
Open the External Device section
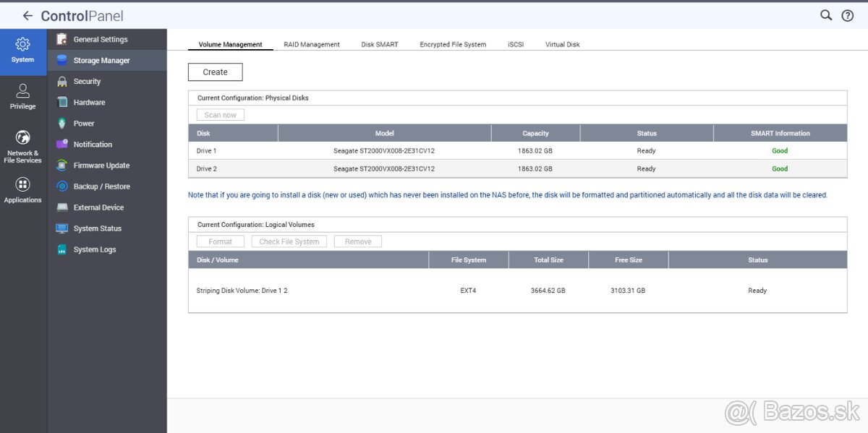96,207
